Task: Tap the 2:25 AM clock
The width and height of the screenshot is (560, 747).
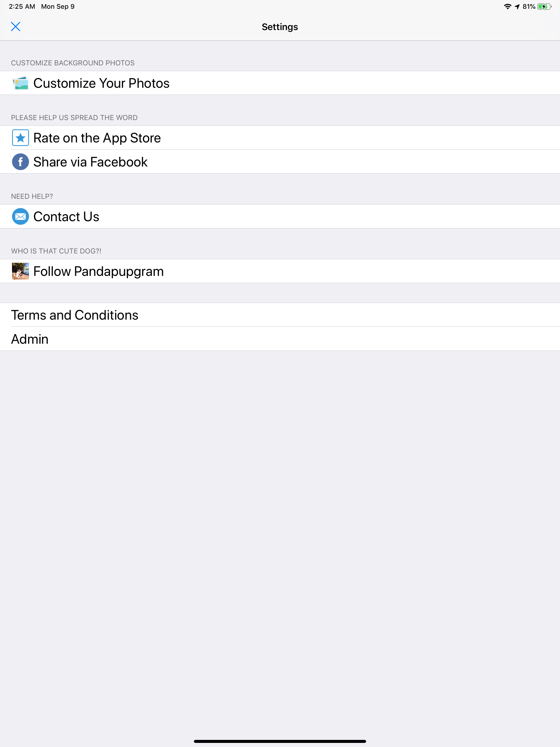Action: (x=22, y=6)
